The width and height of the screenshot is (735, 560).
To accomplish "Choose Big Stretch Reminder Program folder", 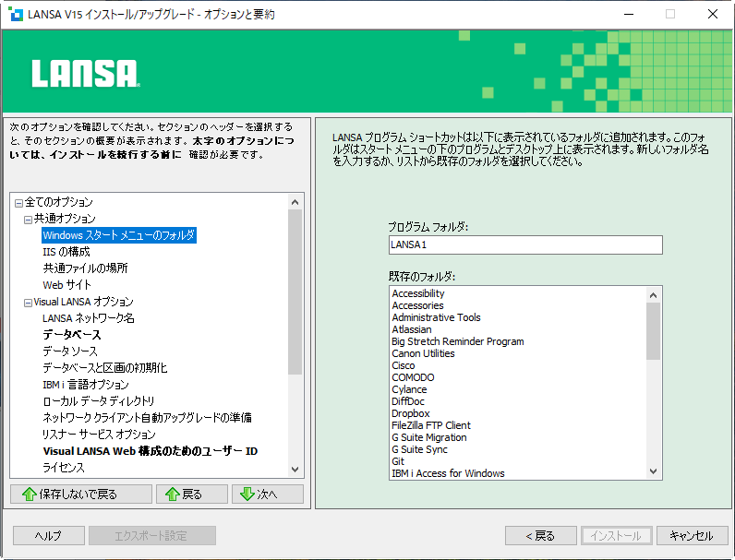I will coord(458,341).
